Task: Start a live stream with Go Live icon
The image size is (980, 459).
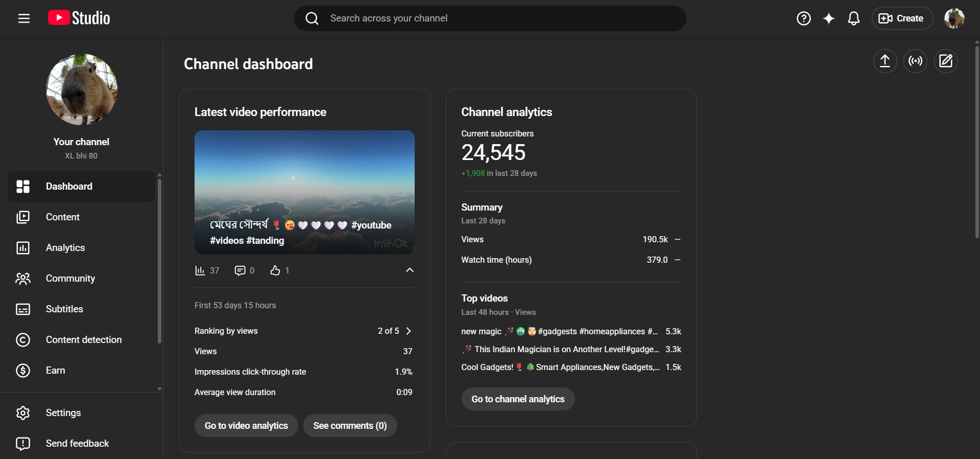Action: click(915, 61)
